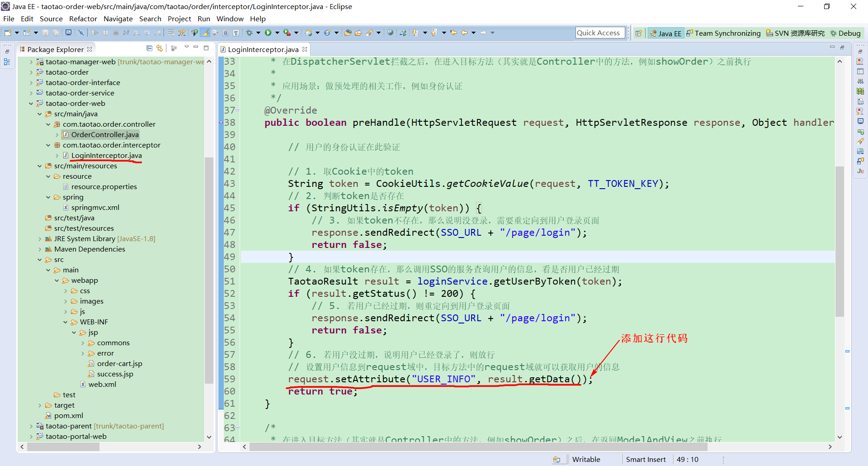Click the Open Type toolbar icon
The width and height of the screenshot is (868, 466).
click(x=348, y=33)
